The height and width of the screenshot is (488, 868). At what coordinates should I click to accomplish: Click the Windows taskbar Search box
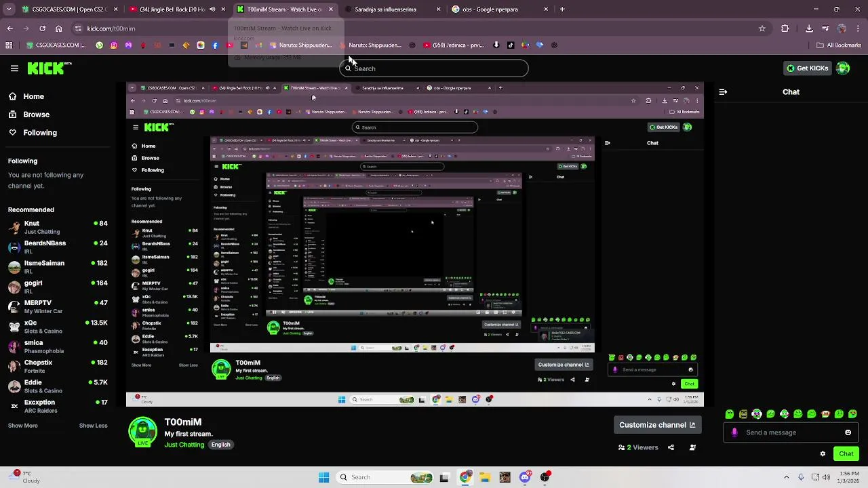[384, 477]
